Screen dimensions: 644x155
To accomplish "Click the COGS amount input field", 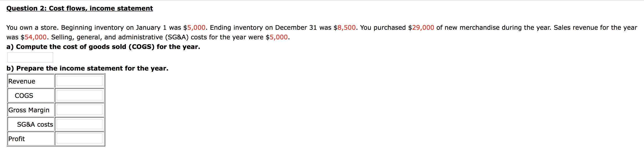I will click(79, 95).
